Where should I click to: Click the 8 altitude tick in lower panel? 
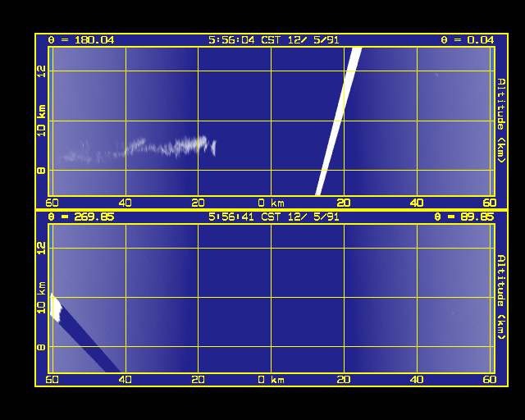coord(42,347)
